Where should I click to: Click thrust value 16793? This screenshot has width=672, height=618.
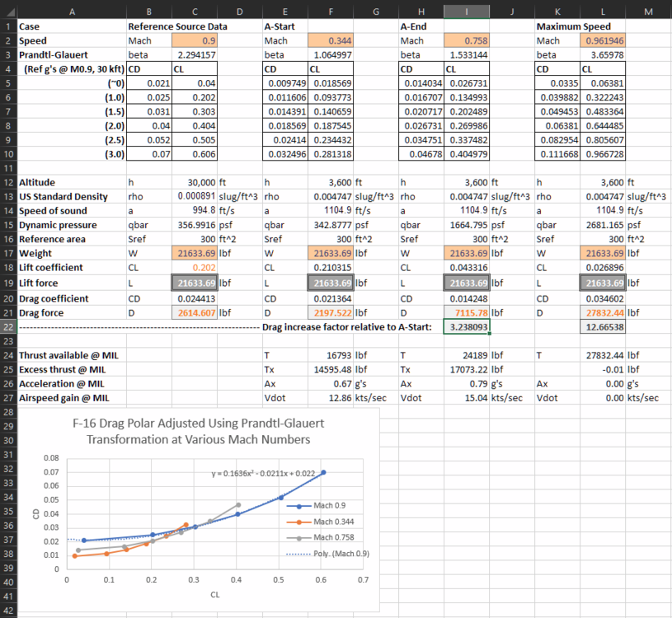[x=331, y=355]
